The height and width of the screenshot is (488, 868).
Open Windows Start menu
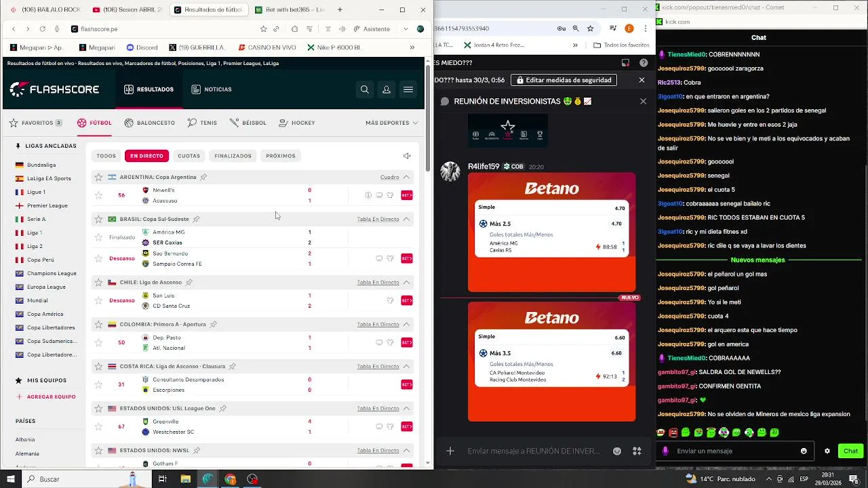(11, 479)
